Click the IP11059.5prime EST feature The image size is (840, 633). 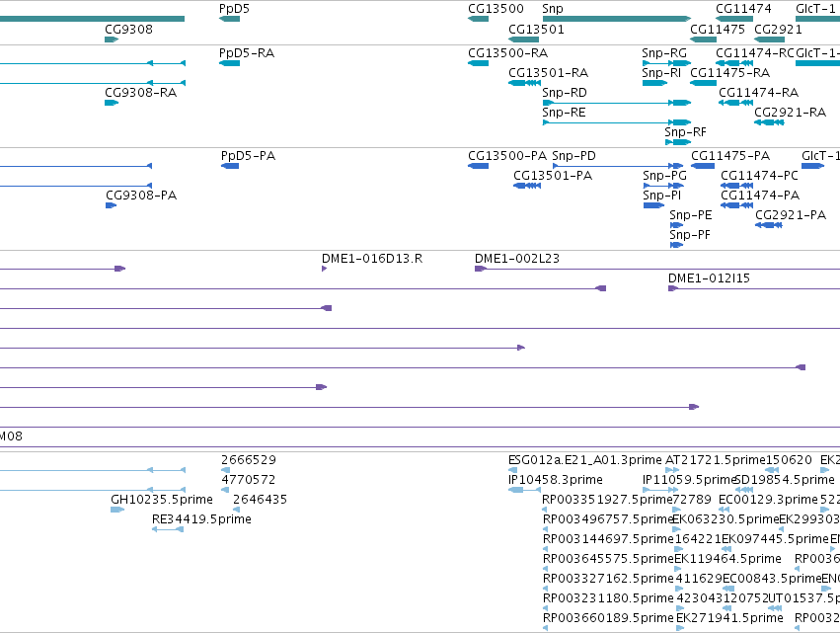[x=660, y=490]
